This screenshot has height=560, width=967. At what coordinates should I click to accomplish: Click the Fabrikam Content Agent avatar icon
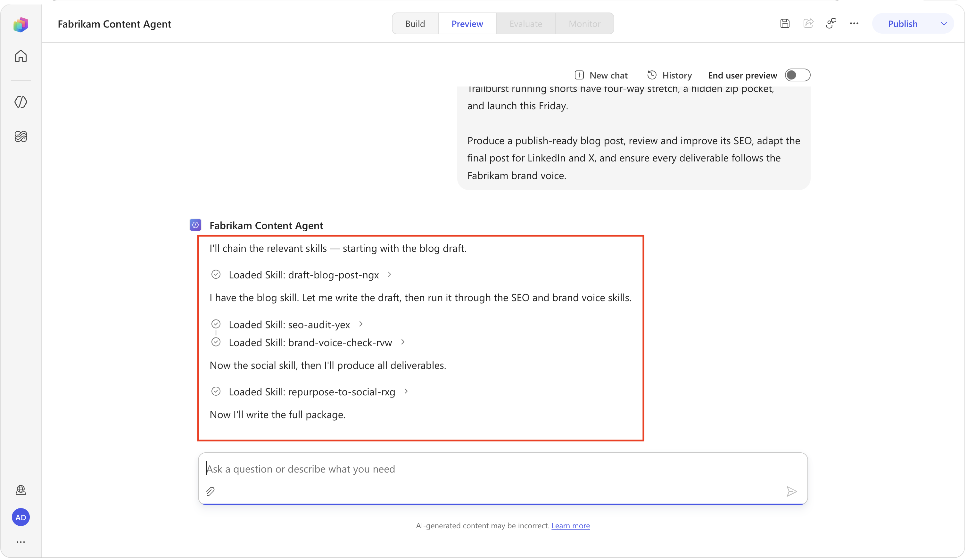point(195,225)
